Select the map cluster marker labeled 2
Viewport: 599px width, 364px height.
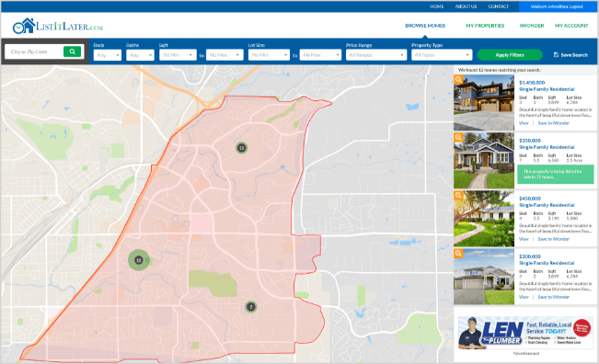[251, 307]
